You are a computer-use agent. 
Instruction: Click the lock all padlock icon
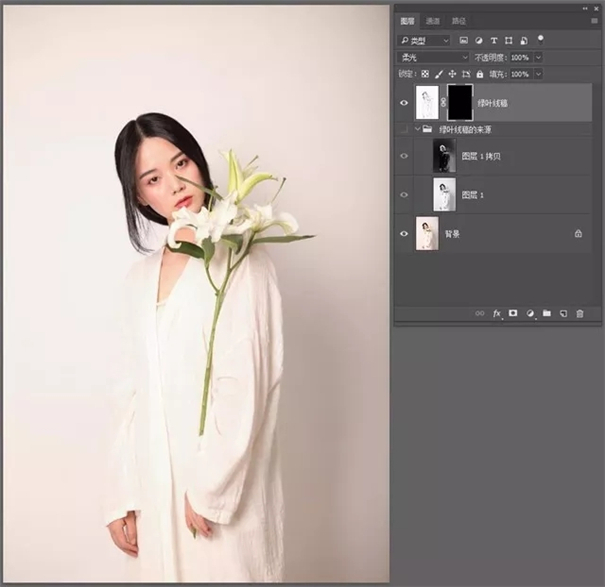(x=480, y=74)
